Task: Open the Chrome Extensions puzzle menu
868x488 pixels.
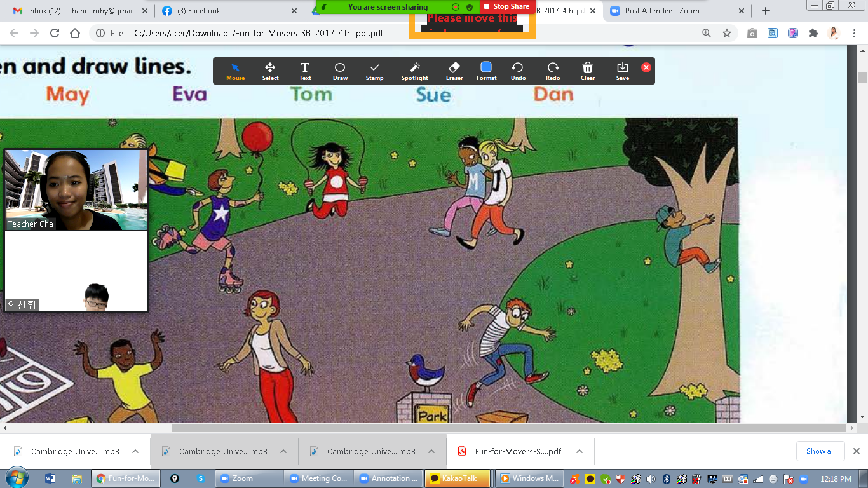Action: 813,33
